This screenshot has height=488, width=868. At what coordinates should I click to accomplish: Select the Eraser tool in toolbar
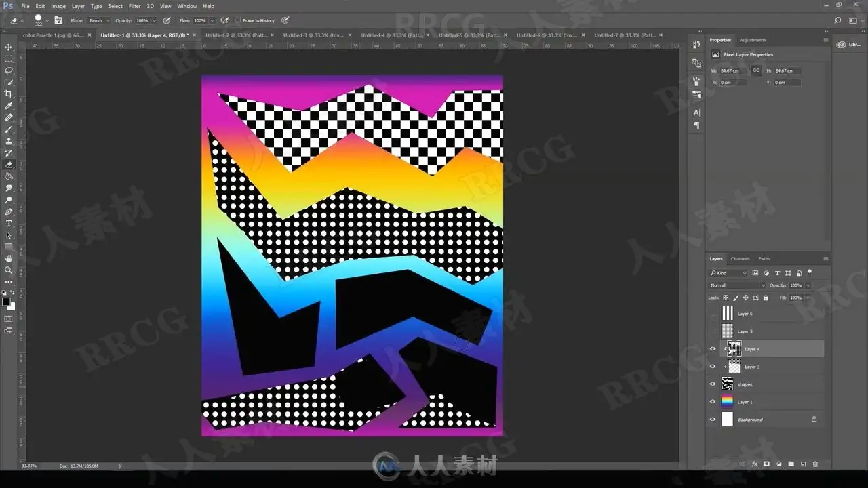pyautogui.click(x=9, y=165)
